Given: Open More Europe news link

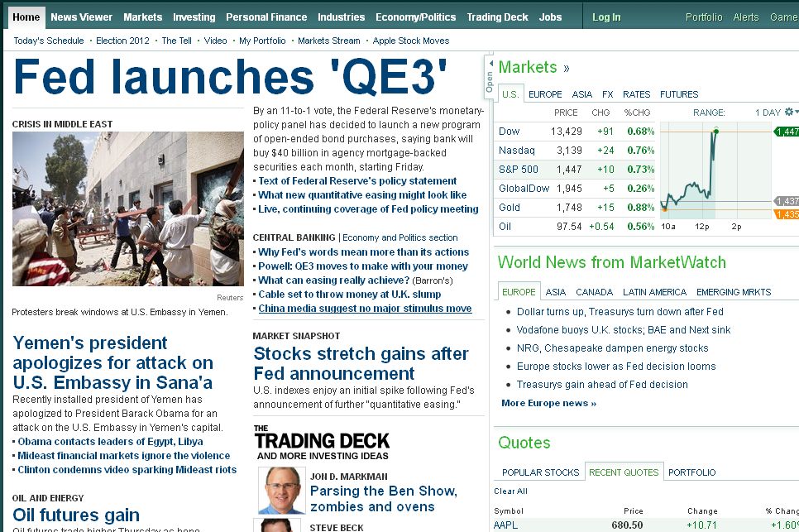Looking at the screenshot, I should click(x=549, y=403).
